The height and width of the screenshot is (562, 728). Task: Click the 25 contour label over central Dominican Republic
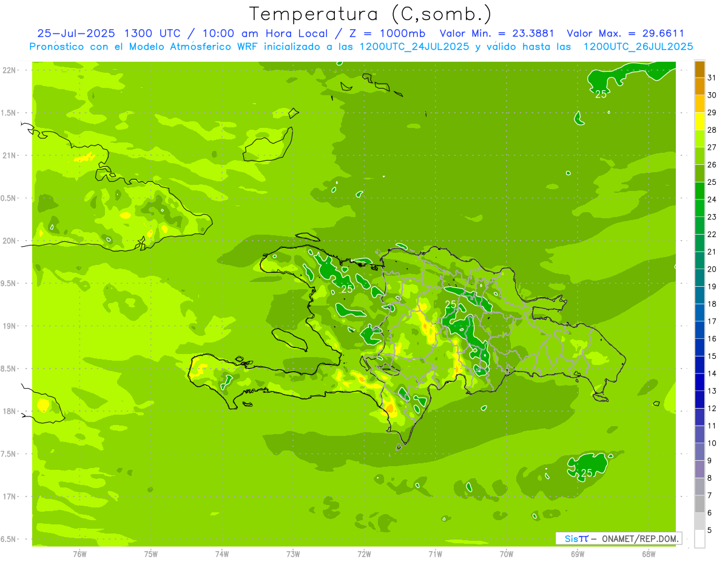tap(451, 304)
